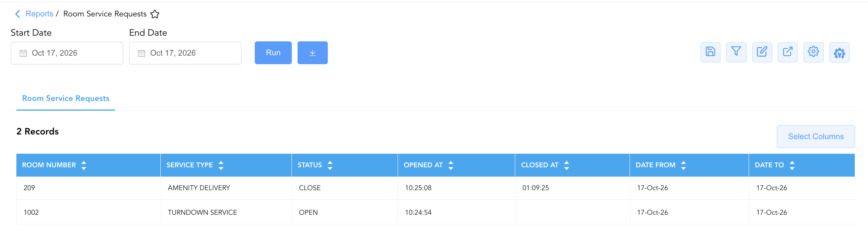This screenshot has height=229, width=868.
Task: Click the edit report pencil icon
Action: coord(762,52)
